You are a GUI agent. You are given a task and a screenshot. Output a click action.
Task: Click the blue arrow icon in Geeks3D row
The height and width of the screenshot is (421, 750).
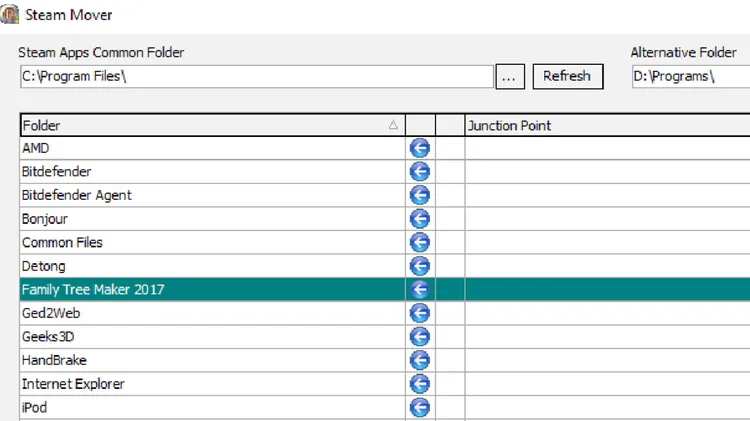pos(419,337)
